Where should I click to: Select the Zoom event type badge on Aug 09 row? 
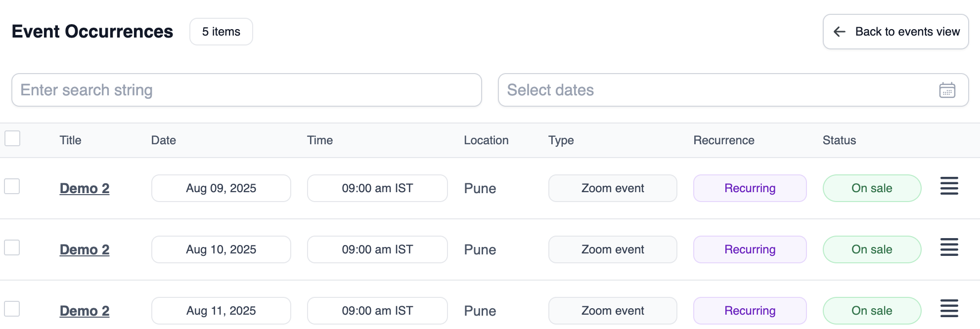pyautogui.click(x=613, y=188)
